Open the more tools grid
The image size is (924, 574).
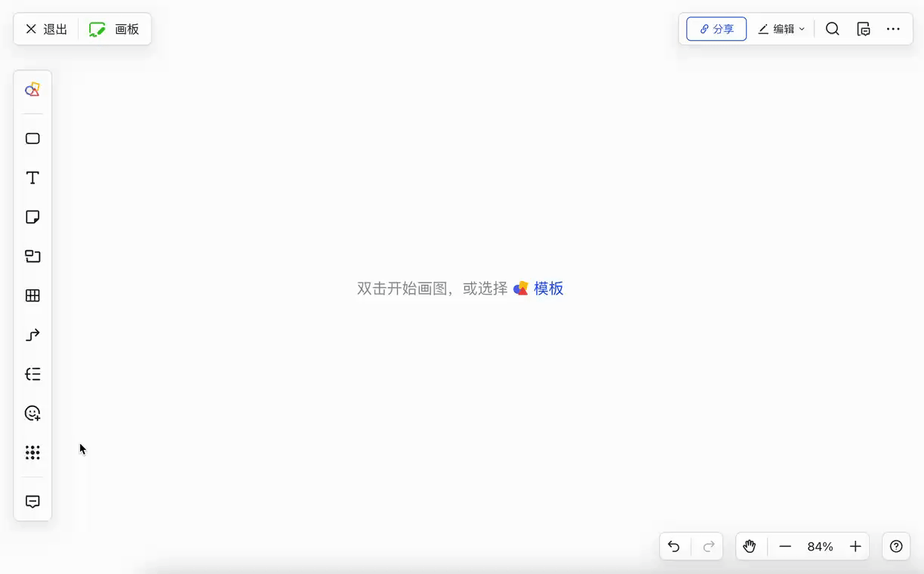tap(32, 452)
